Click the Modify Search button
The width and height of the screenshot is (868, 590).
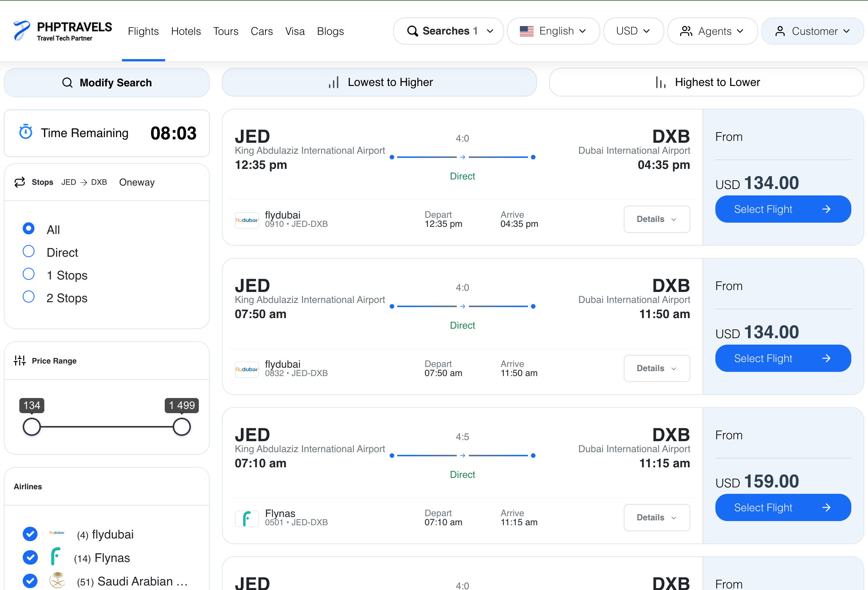[107, 83]
